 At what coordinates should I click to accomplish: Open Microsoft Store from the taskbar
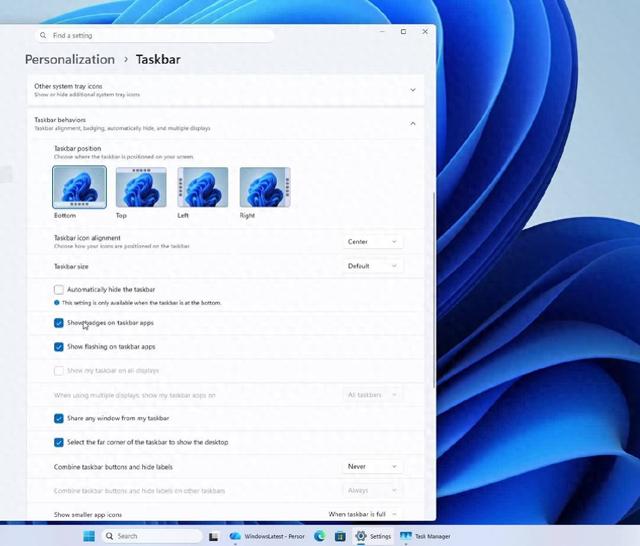(x=340, y=536)
